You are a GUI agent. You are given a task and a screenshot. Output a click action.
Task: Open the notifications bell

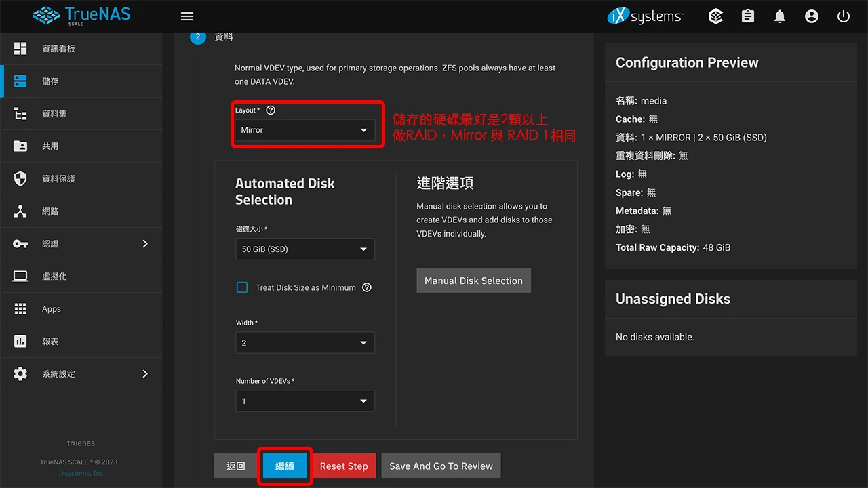(779, 16)
